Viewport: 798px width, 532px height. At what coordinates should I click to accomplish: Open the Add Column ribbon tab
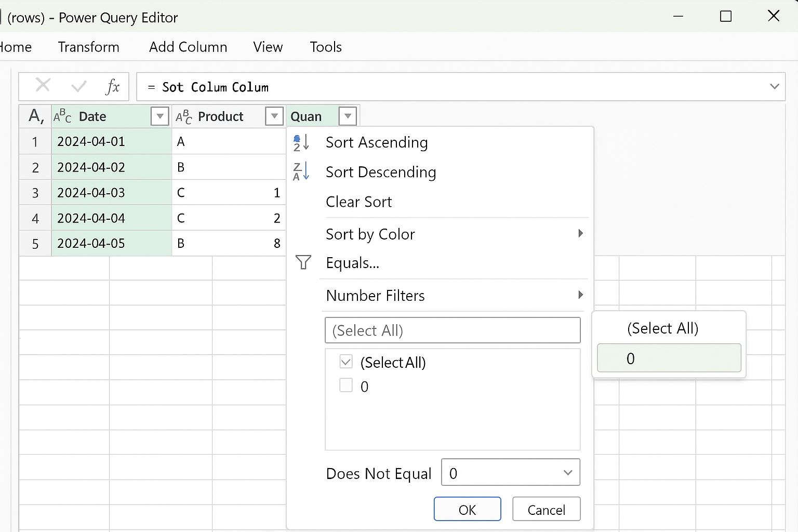pos(188,47)
